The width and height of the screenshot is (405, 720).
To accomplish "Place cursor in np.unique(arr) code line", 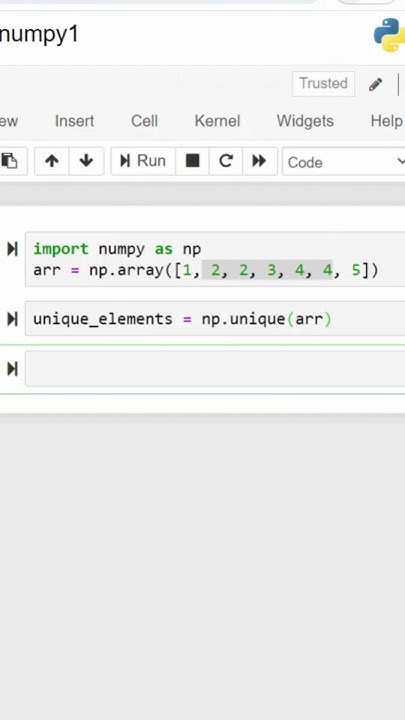I will pyautogui.click(x=182, y=319).
